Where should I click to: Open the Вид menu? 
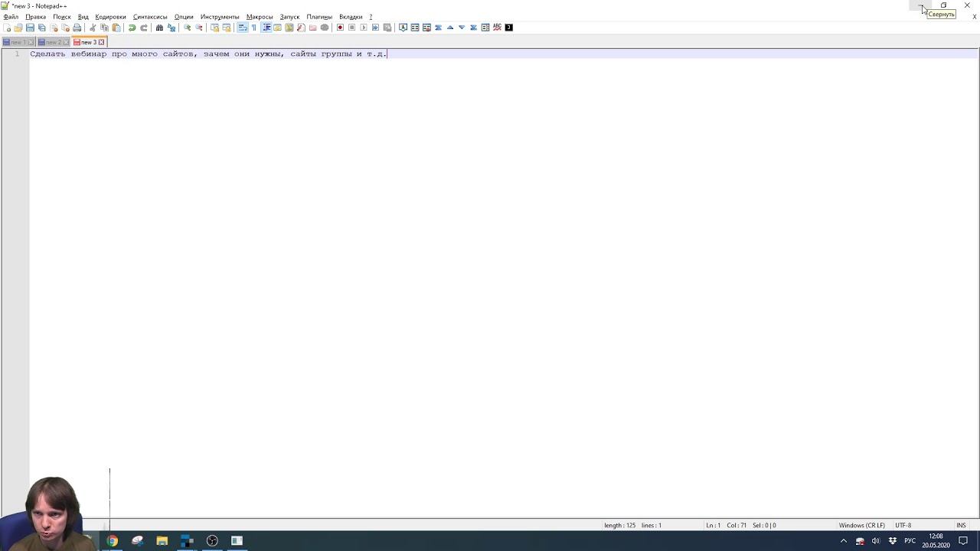(83, 17)
